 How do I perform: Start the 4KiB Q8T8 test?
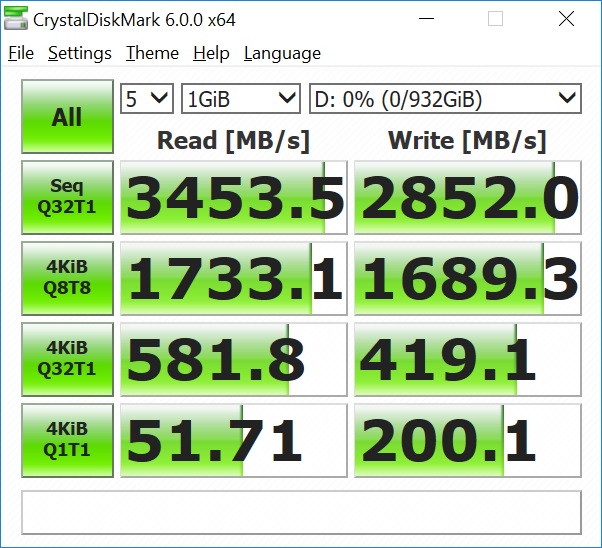[68, 278]
